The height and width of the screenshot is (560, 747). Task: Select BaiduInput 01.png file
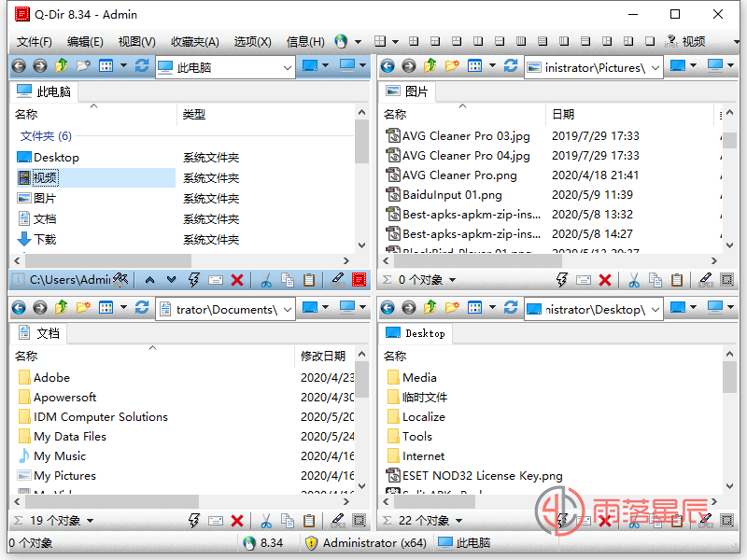[x=444, y=195]
